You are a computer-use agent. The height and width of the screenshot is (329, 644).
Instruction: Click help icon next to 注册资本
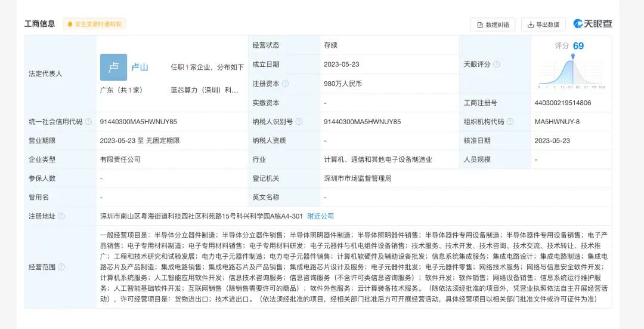tap(285, 84)
